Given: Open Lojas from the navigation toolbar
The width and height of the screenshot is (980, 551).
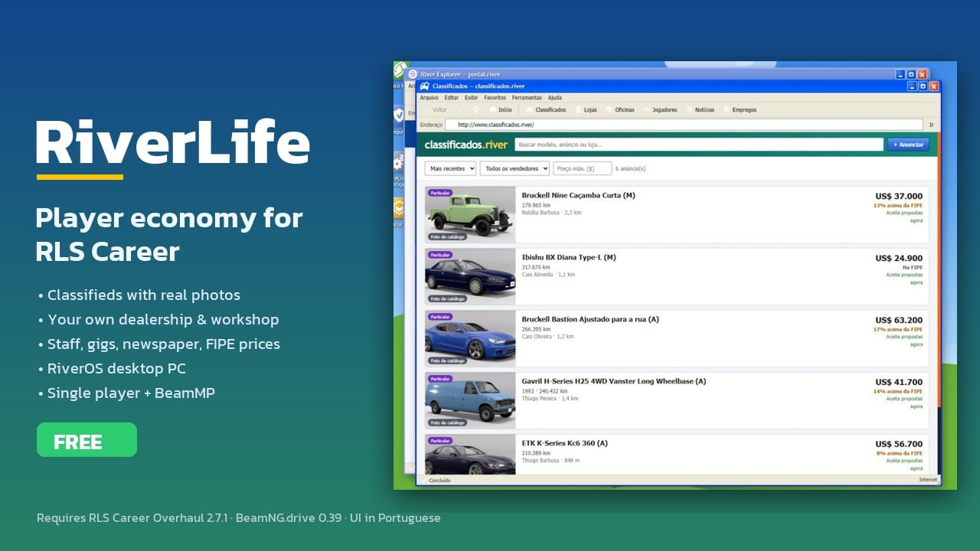Looking at the screenshot, I should pos(586,109).
